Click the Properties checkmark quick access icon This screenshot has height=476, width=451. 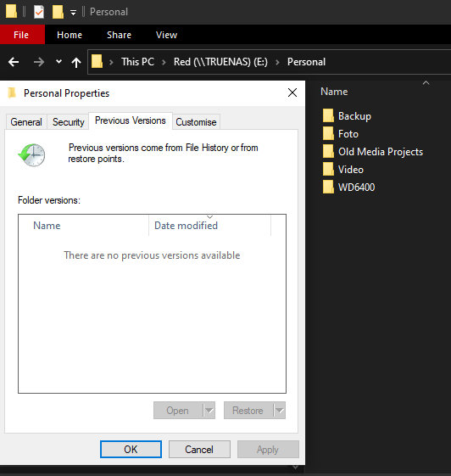point(39,12)
